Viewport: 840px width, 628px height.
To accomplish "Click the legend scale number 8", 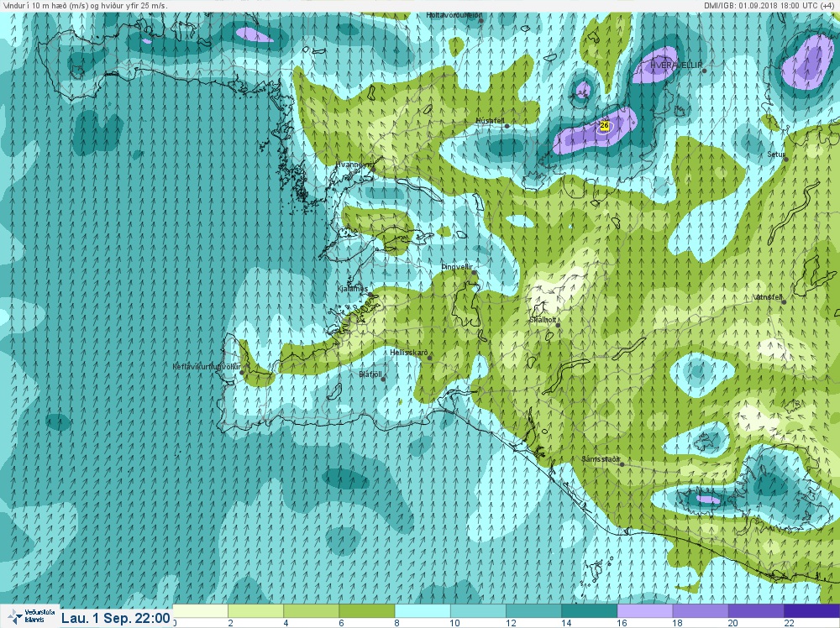I will [397, 623].
